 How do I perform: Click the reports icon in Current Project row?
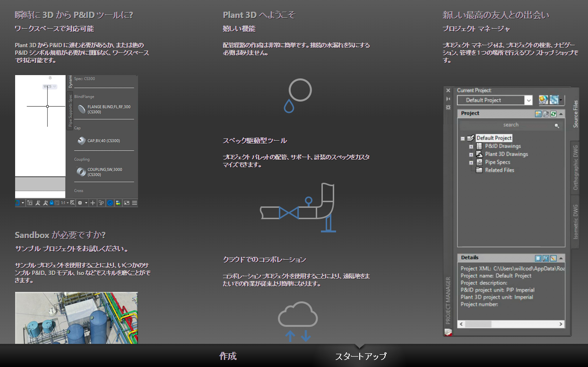click(554, 100)
